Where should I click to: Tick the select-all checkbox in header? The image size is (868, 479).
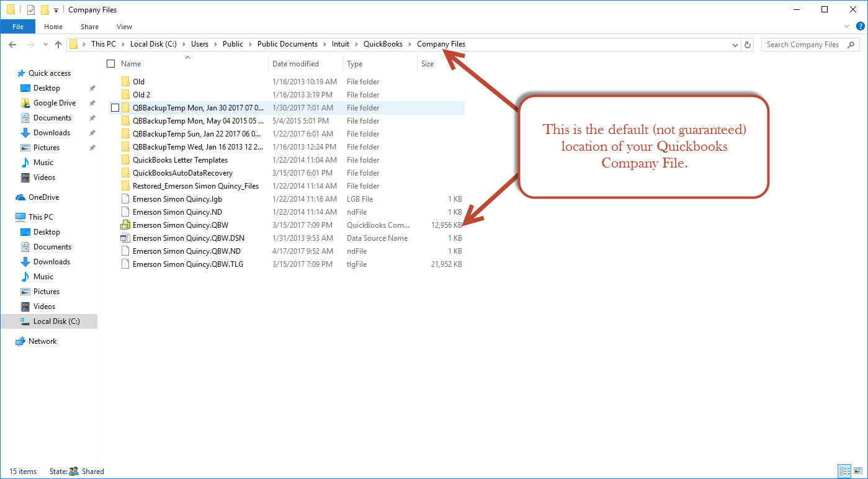(111, 63)
